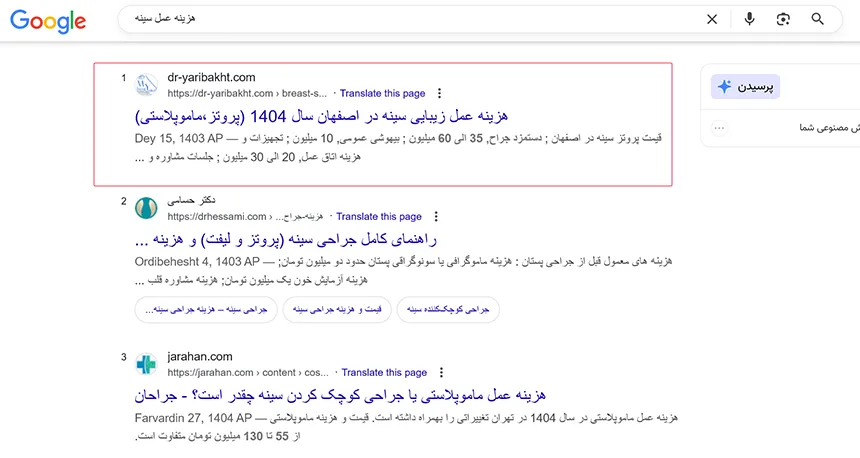
Task: Click the magnifying glass search icon
Action: coord(818,19)
